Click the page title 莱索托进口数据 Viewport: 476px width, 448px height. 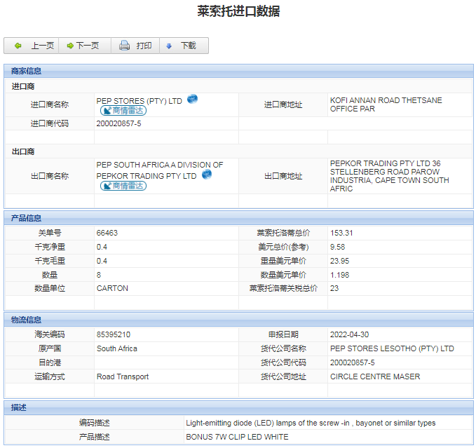pos(238,11)
